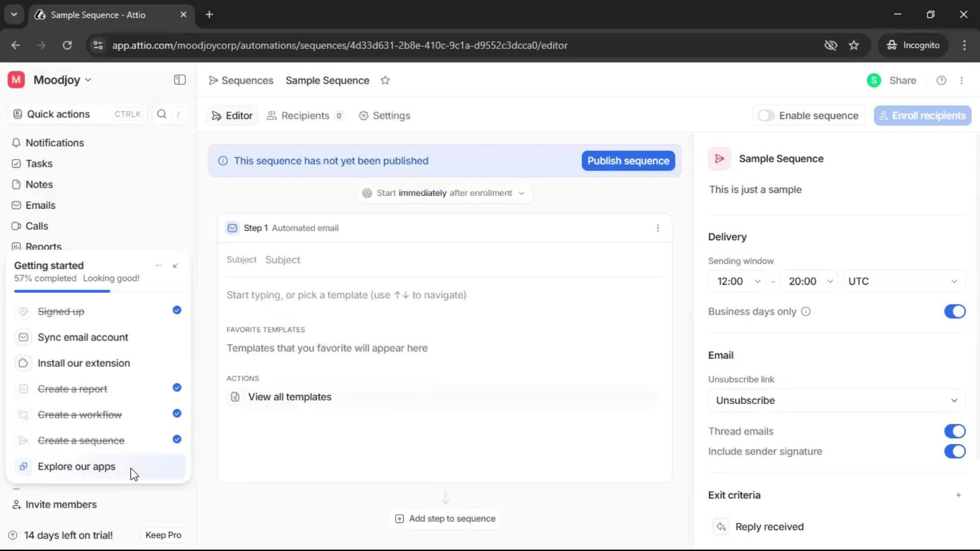Select the Emails section in sidebar

tap(40, 205)
